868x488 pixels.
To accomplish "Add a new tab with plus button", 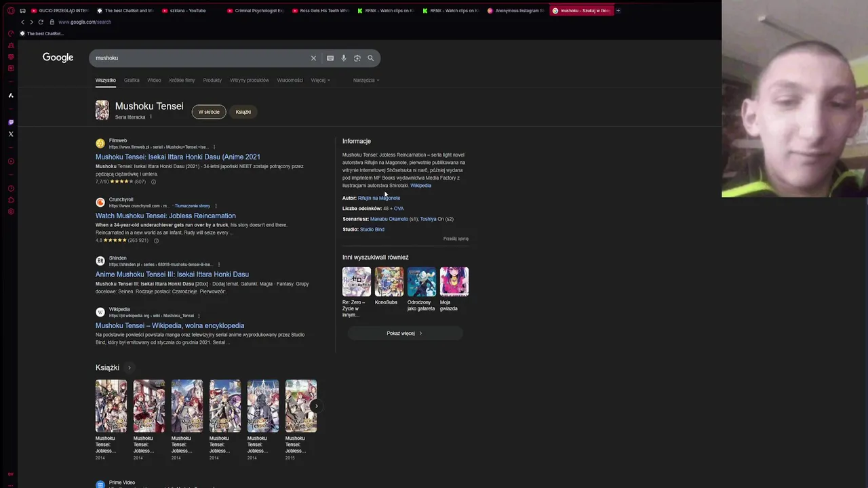I will coord(618,10).
